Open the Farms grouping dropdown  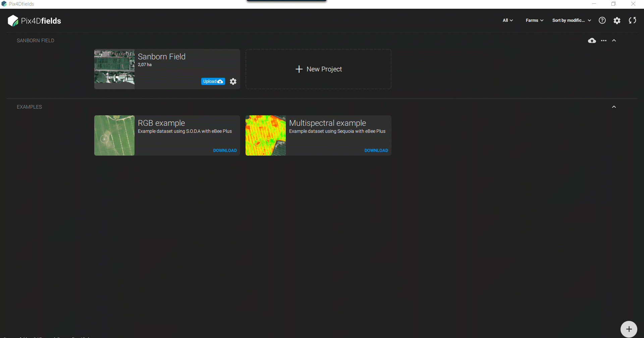534,20
